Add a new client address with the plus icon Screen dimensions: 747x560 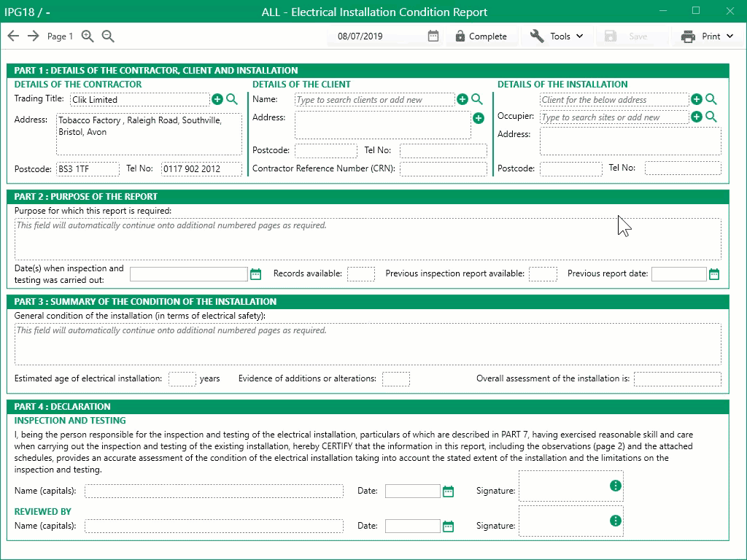[479, 118]
